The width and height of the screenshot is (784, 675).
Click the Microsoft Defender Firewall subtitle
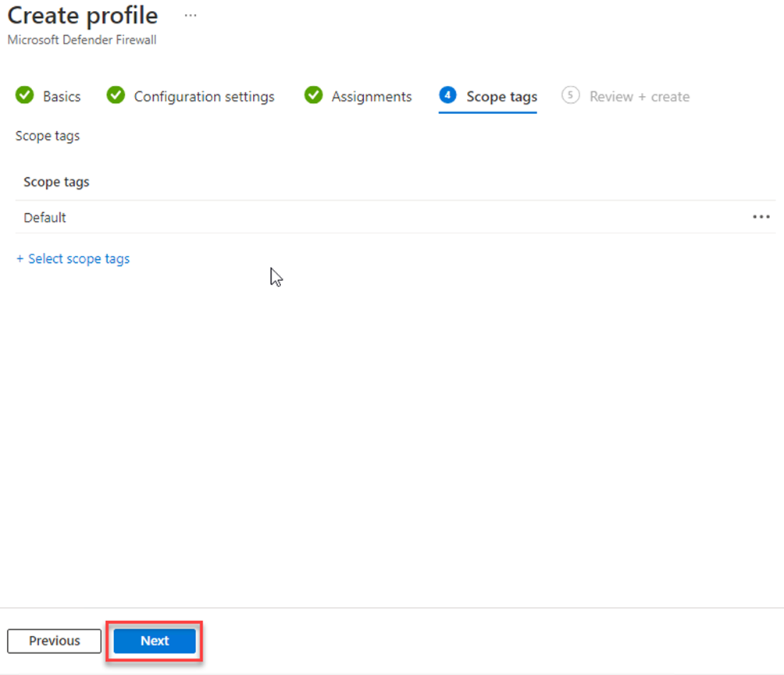point(82,40)
